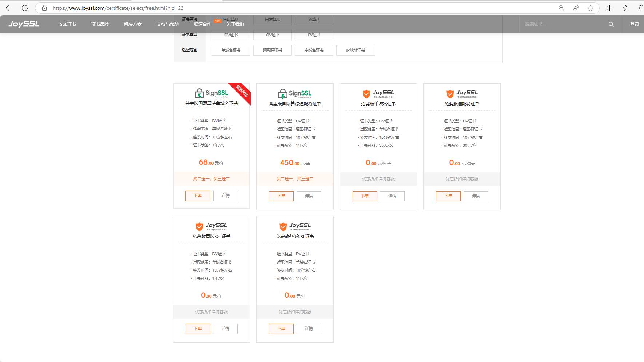
Task: Click the 普惠版国际算法通配符证书 title
Action: (x=295, y=104)
